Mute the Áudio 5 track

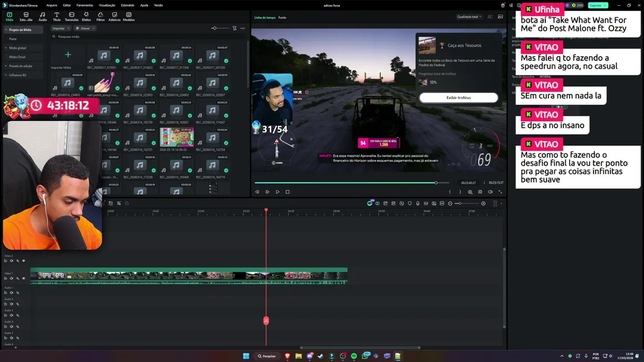click(x=12, y=338)
